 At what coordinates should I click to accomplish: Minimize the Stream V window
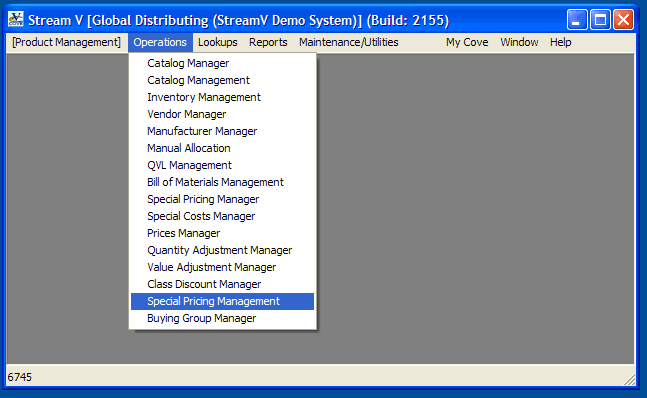[x=577, y=19]
